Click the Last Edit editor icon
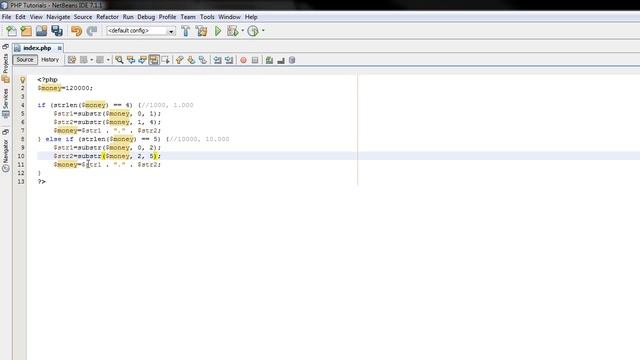Image resolution: width=640 pixels, height=360 pixels. click(x=72, y=60)
